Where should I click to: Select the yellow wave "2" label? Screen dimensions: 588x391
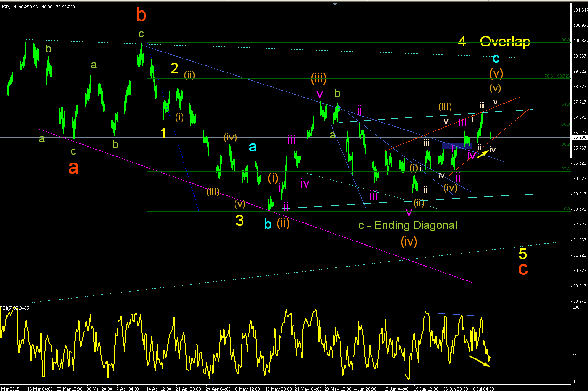[x=174, y=69]
